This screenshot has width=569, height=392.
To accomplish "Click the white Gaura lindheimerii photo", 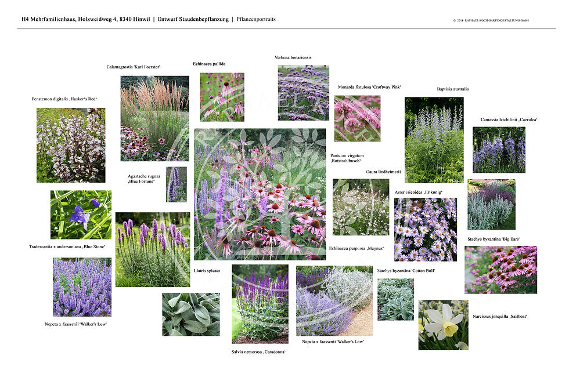I will pos(361,207).
